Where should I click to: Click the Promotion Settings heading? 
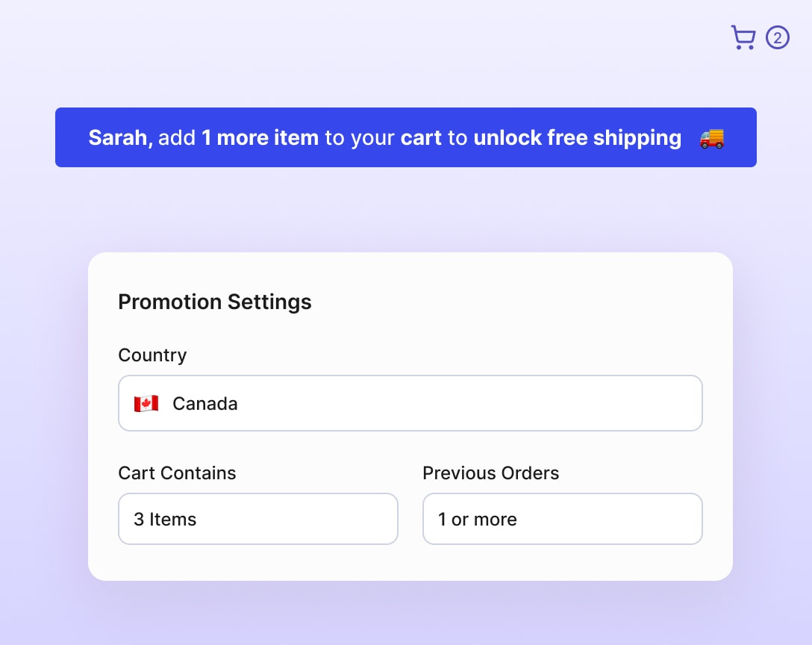(x=214, y=302)
